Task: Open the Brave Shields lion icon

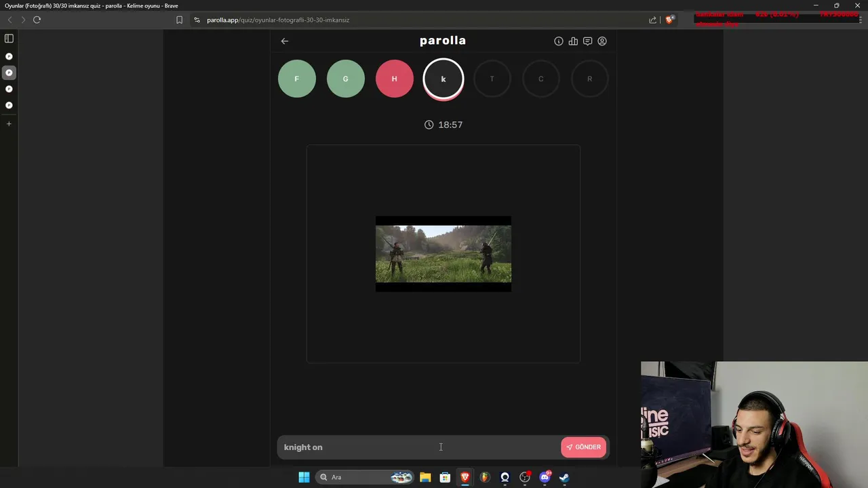Action: 669,20
